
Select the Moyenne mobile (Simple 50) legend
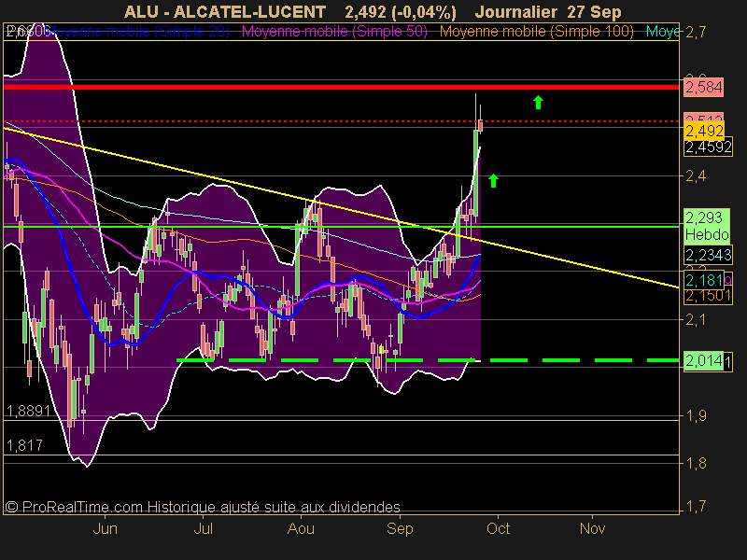(x=334, y=32)
